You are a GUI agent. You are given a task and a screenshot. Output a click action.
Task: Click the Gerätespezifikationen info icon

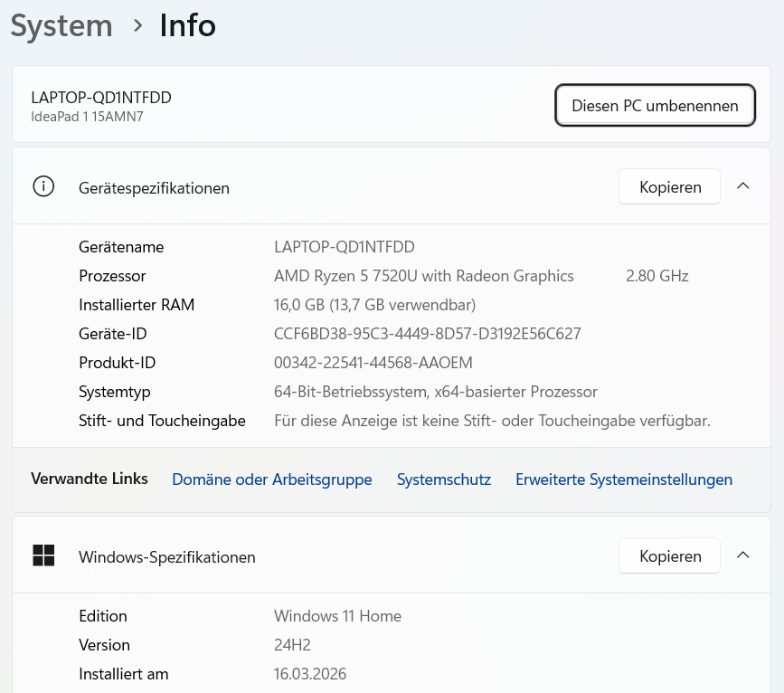tap(43, 186)
